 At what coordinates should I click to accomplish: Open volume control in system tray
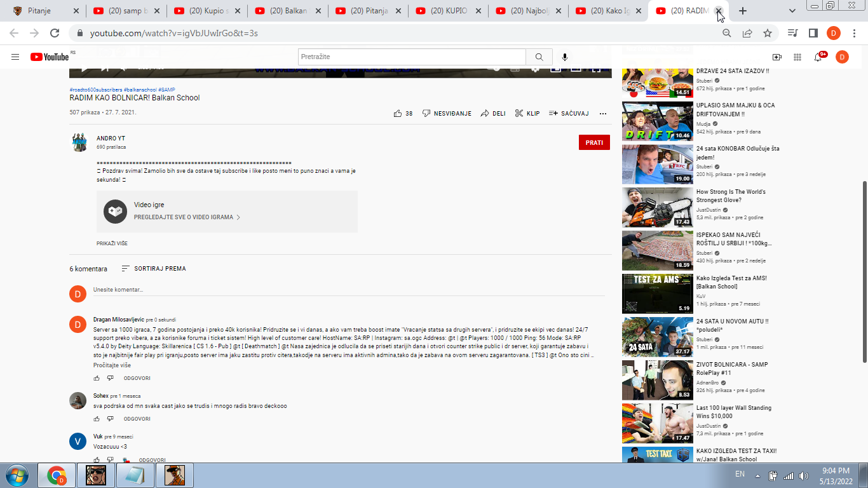(804, 475)
